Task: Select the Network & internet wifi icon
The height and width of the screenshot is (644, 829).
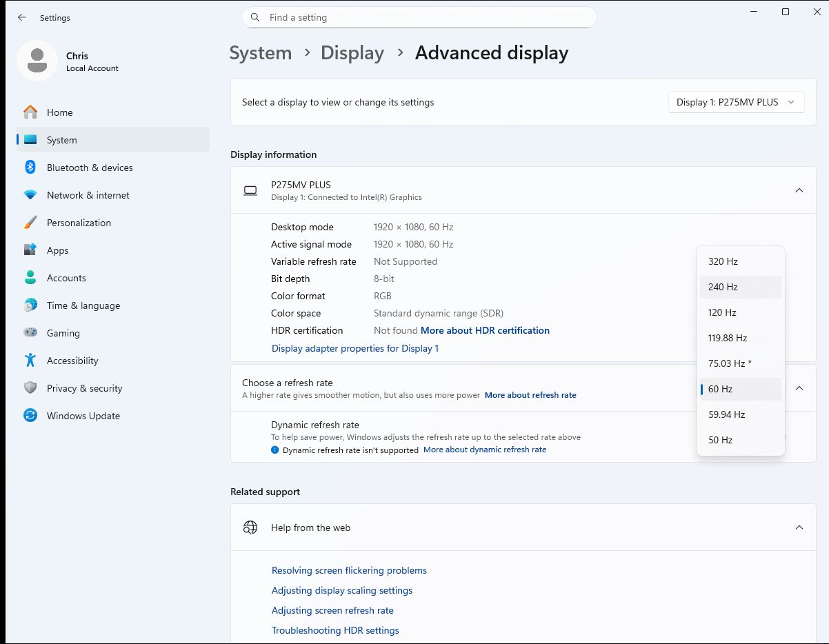Action: coord(30,195)
